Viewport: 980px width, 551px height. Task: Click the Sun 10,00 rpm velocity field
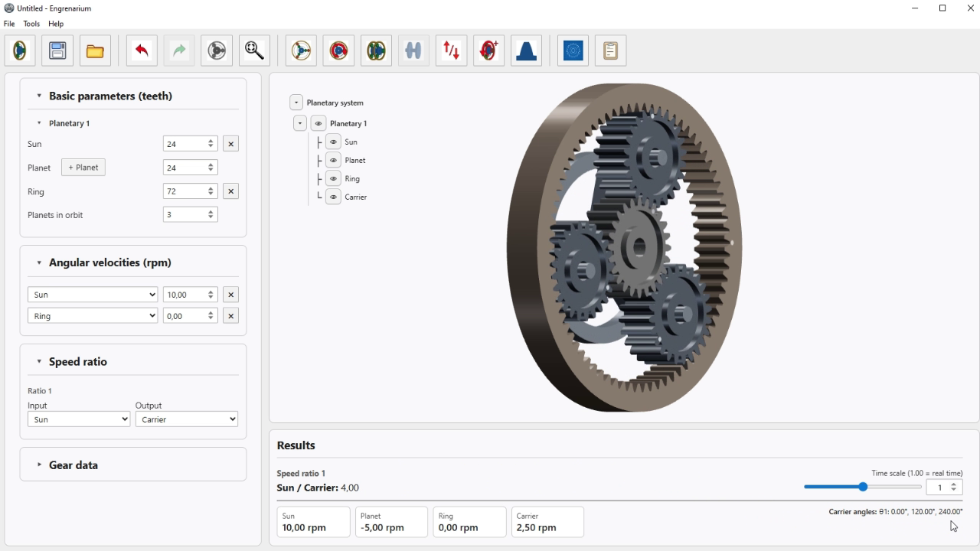(191, 295)
